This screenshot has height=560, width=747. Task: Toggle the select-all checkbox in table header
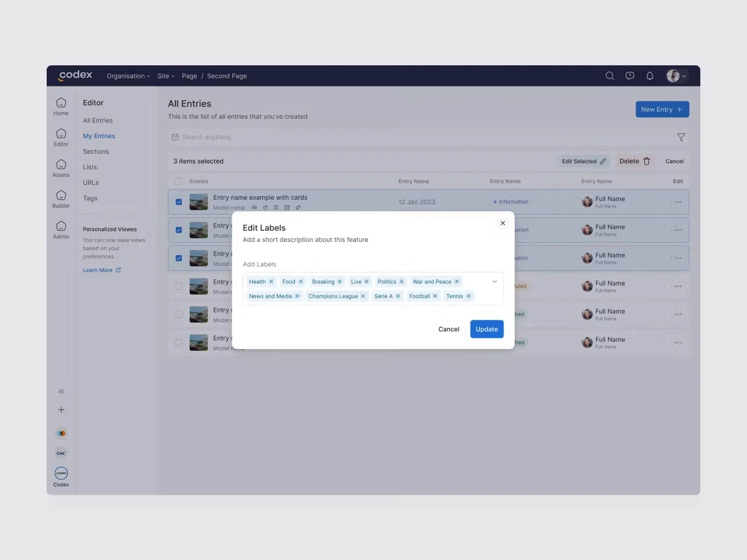pos(179,181)
